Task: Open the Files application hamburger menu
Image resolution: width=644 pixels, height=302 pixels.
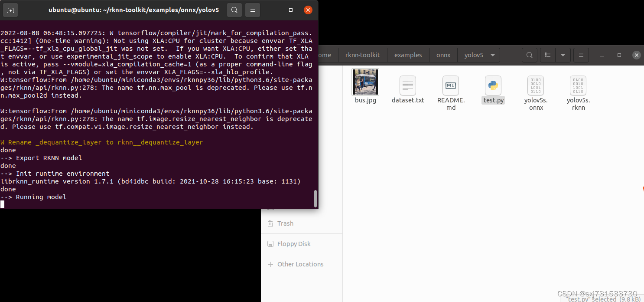Action: (581, 55)
